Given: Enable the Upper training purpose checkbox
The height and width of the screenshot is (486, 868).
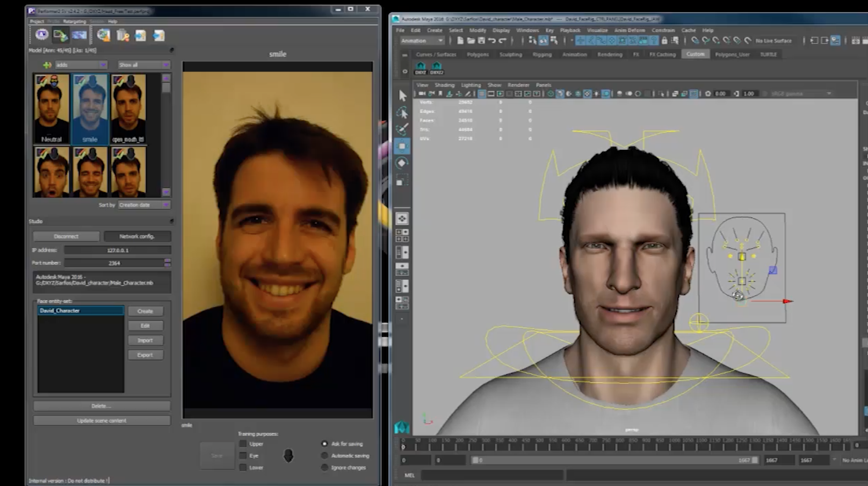Looking at the screenshot, I should point(243,444).
